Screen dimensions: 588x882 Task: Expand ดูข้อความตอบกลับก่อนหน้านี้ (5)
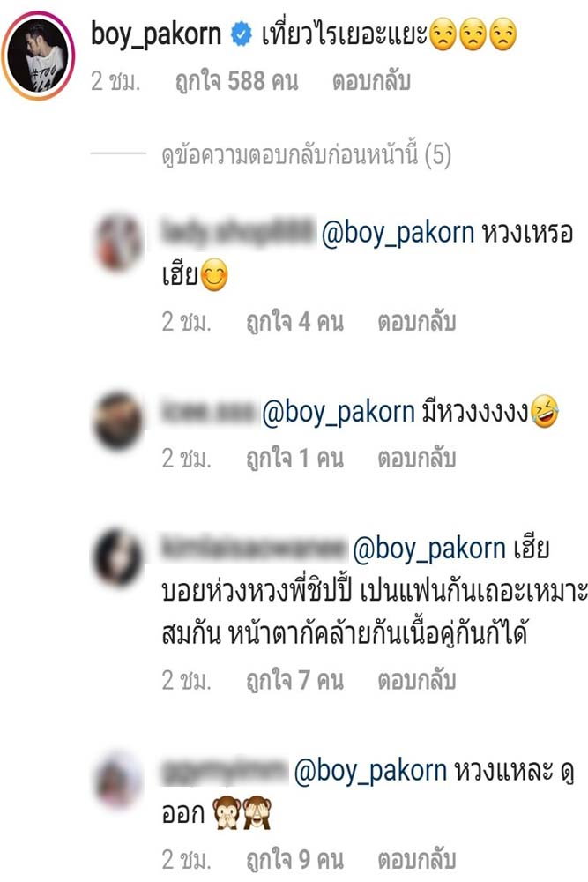[x=307, y=156]
